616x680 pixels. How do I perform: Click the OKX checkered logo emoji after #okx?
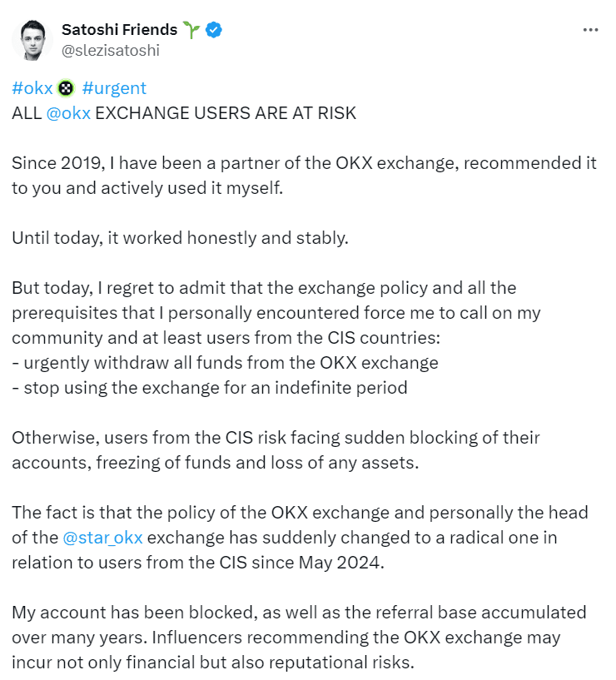point(65,87)
